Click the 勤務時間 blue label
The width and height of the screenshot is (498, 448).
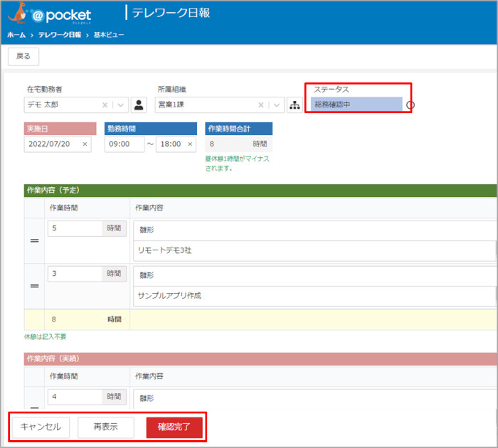[151, 129]
